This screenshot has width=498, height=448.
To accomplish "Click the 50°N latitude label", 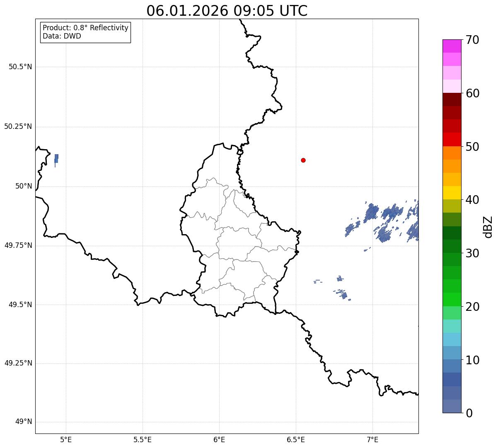I will tap(24, 186).
